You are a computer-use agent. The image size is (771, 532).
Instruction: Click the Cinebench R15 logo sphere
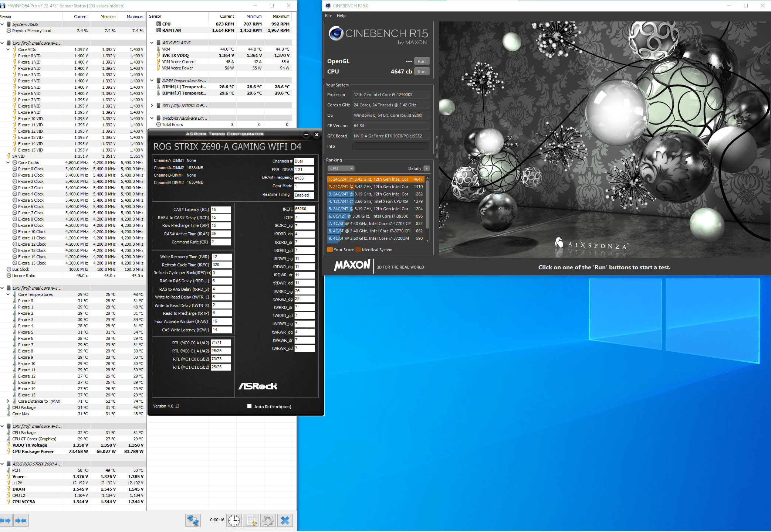coord(336,33)
